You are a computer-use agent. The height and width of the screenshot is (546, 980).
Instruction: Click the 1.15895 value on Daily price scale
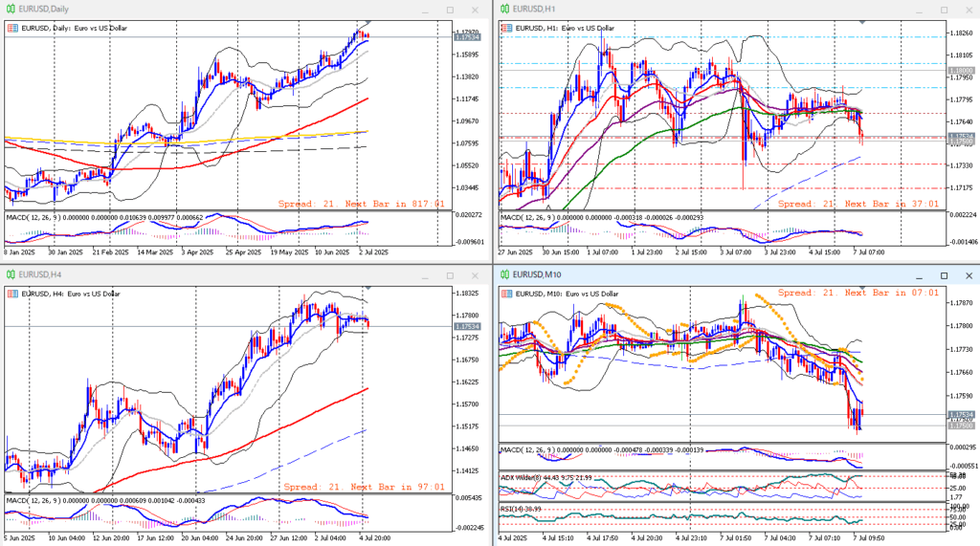pyautogui.click(x=467, y=55)
